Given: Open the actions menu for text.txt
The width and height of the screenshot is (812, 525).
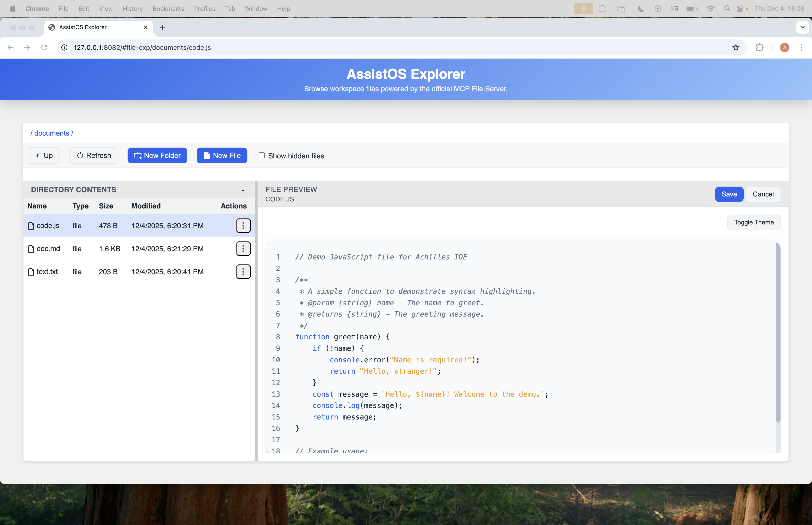Looking at the screenshot, I should [x=243, y=272].
